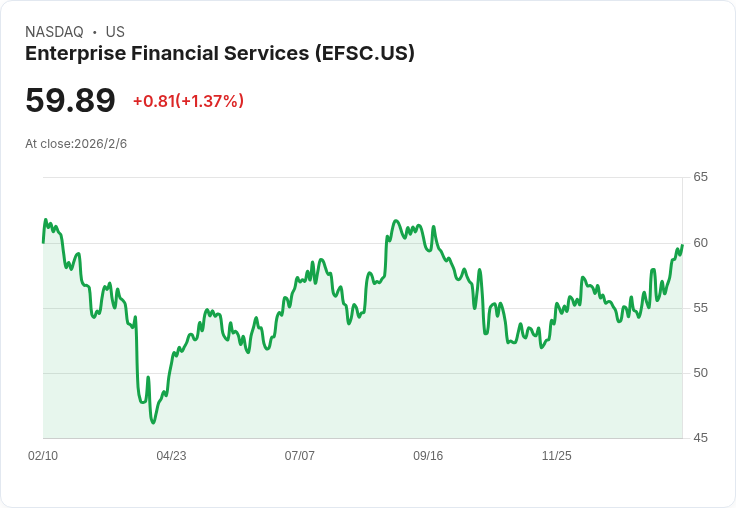The width and height of the screenshot is (736, 508).
Task: Click the starting point of the price line
Action: pyautogui.click(x=43, y=242)
